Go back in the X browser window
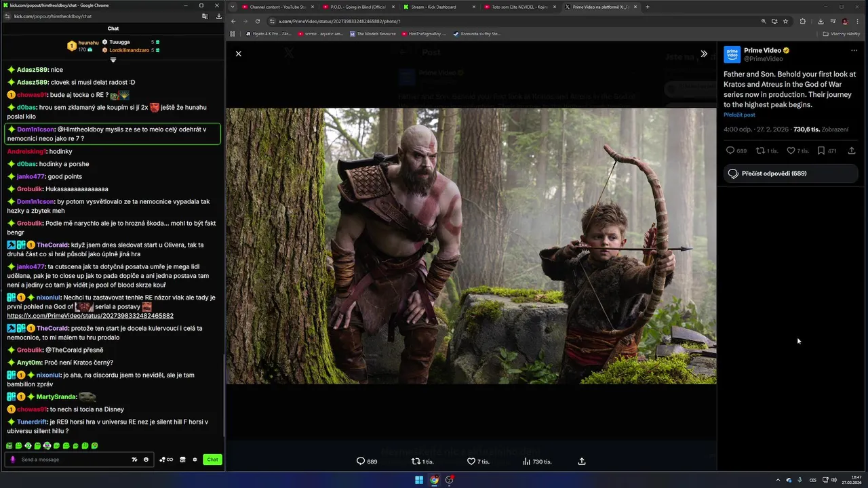The width and height of the screenshot is (868, 488). tap(233, 21)
